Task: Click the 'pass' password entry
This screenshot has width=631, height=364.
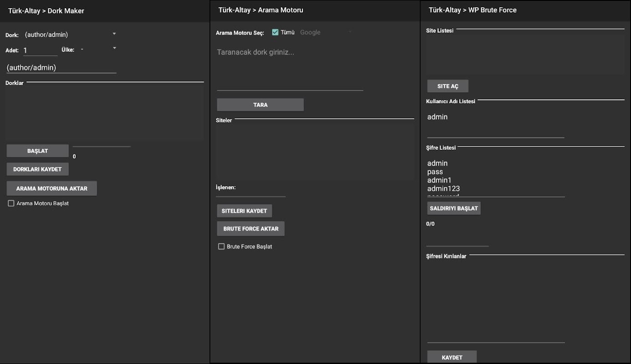Action: pyautogui.click(x=435, y=172)
